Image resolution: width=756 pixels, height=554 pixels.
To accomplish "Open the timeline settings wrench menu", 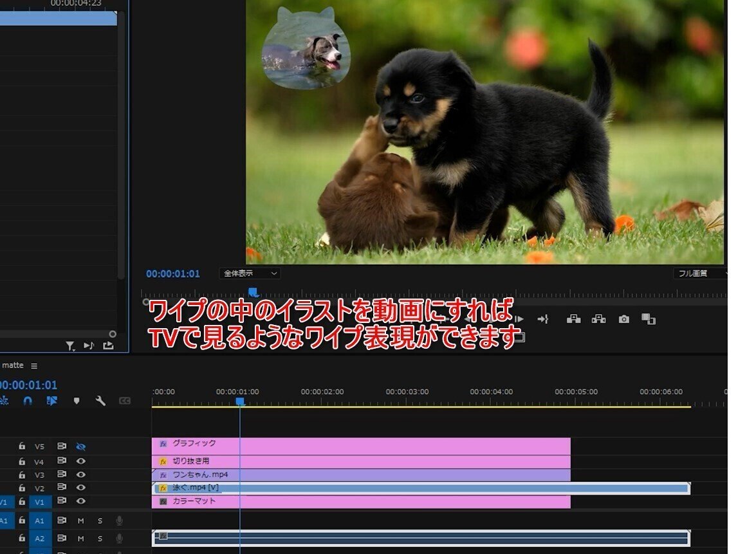I will (x=101, y=401).
